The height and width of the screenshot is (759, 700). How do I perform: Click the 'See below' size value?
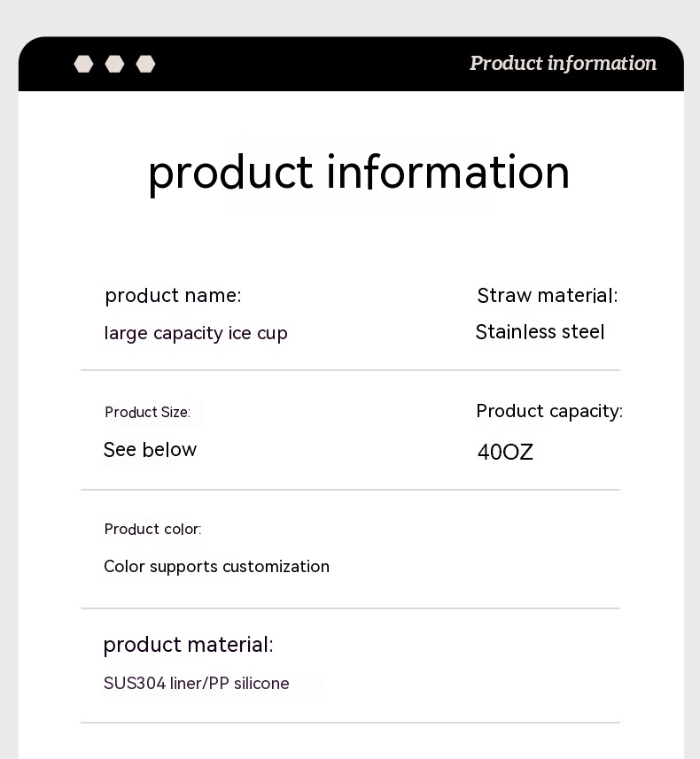(150, 449)
